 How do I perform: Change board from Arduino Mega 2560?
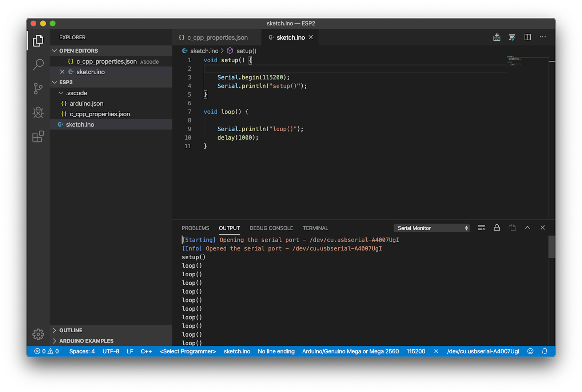point(350,351)
